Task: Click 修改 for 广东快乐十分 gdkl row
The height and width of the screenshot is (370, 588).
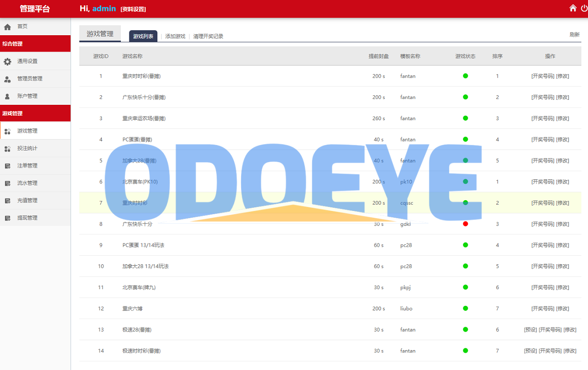Action: pos(563,224)
